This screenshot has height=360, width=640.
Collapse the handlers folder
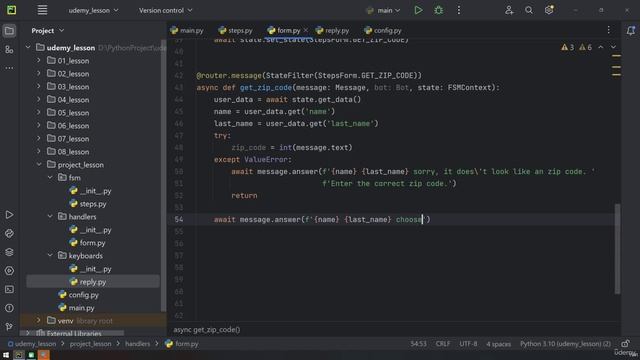(50, 217)
